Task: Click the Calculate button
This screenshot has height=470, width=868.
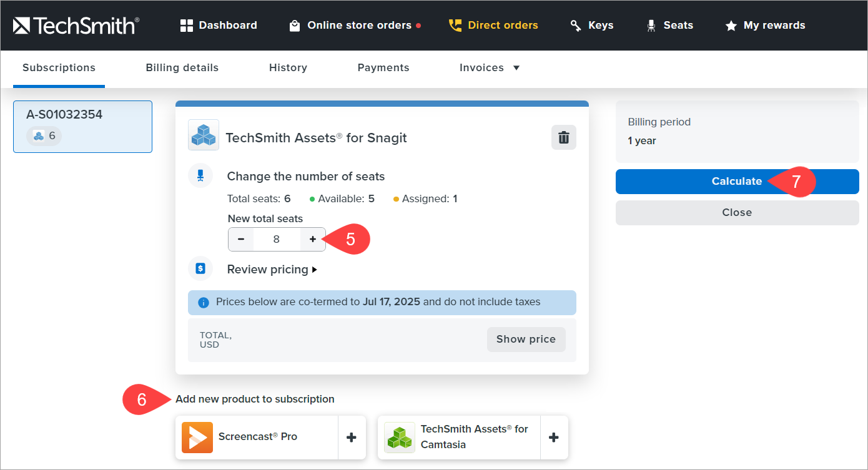Action: point(737,182)
